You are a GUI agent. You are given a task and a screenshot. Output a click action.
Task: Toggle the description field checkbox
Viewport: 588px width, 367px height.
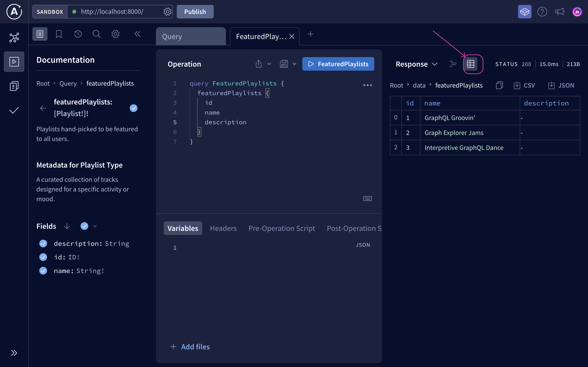(43, 244)
